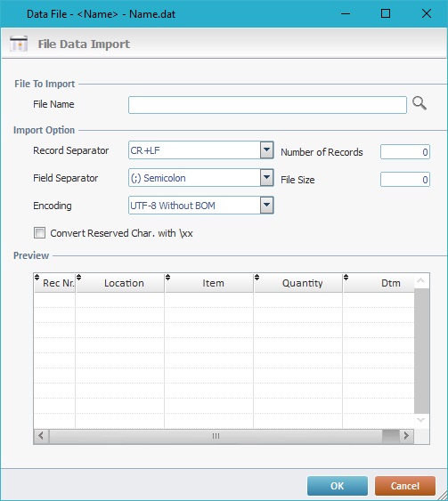This screenshot has height=501, width=448.
Task: Click the Number of Records field
Action: (x=405, y=152)
